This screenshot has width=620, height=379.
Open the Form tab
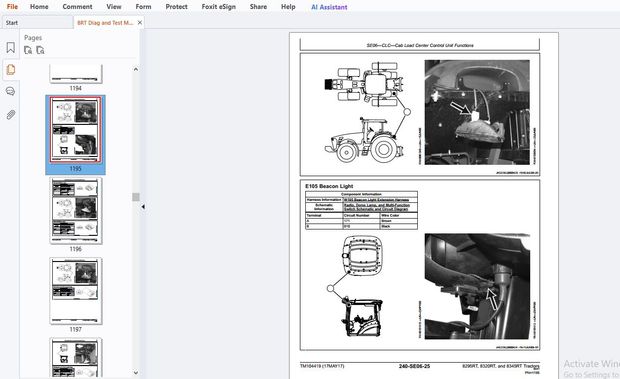[x=143, y=7]
